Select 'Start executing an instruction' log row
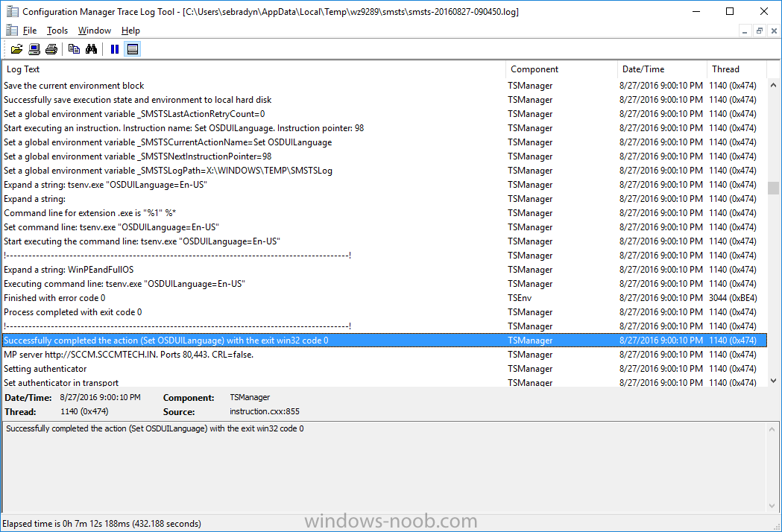The height and width of the screenshot is (532, 782). point(384,128)
